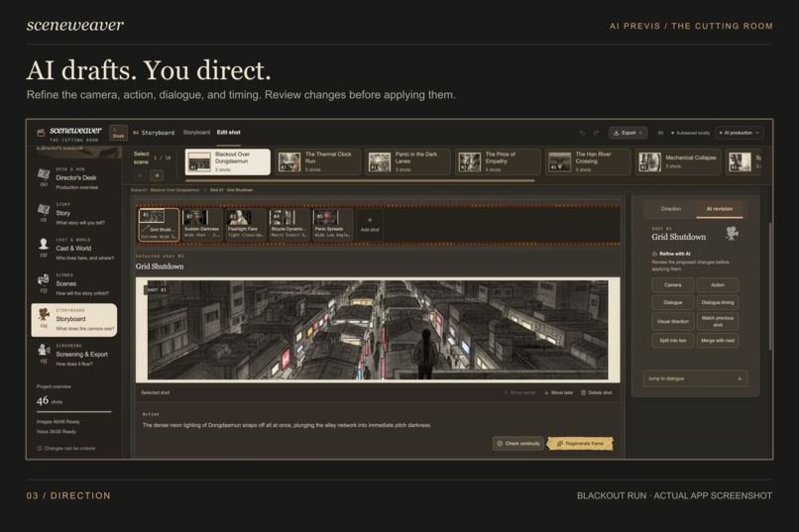Image resolution: width=799 pixels, height=532 pixels.
Task: Click the Screening & Export sidebar icon
Action: [x=44, y=350]
